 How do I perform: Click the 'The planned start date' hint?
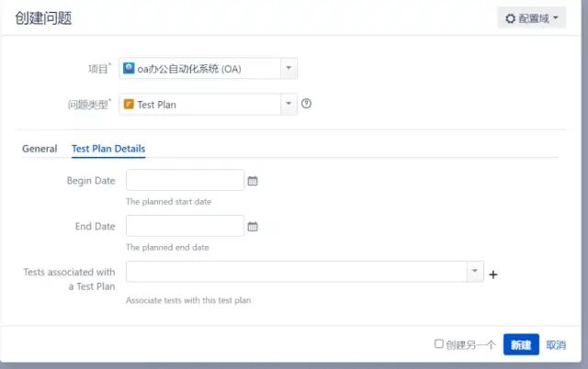169,202
